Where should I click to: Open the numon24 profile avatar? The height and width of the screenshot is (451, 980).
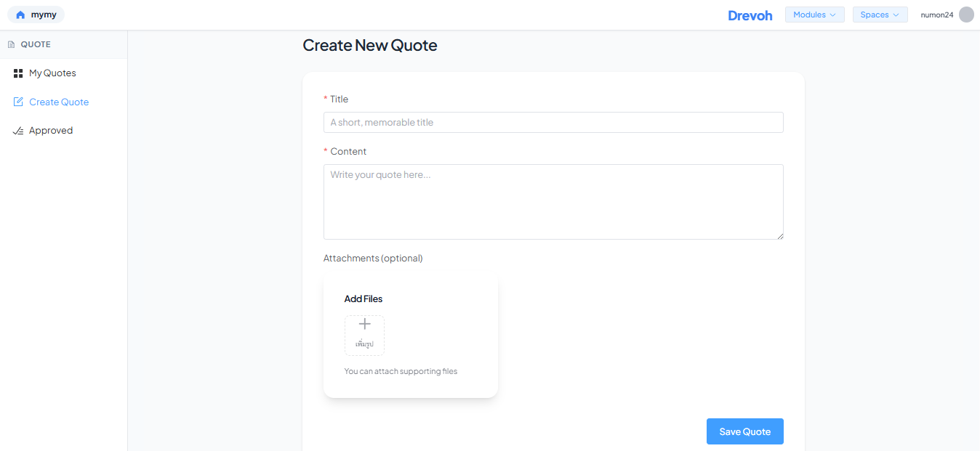[967, 14]
